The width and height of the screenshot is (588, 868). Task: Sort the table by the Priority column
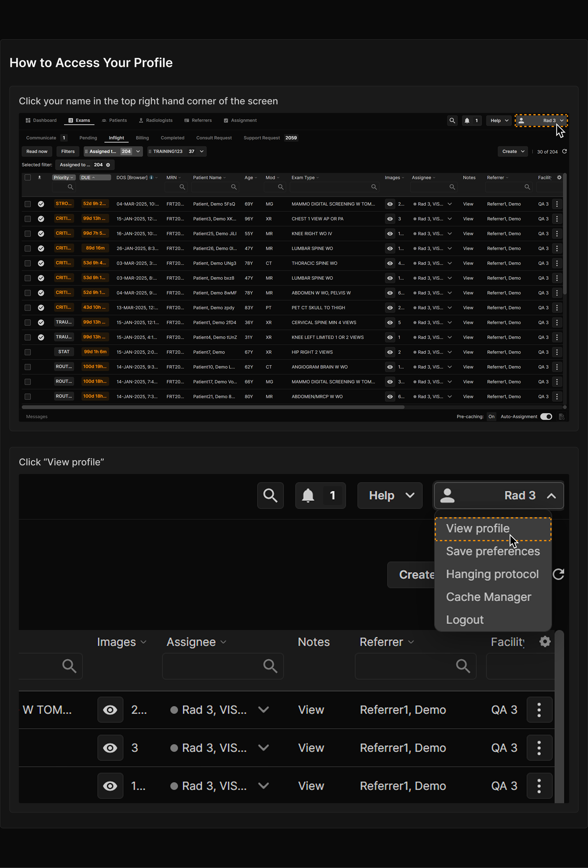tap(64, 178)
